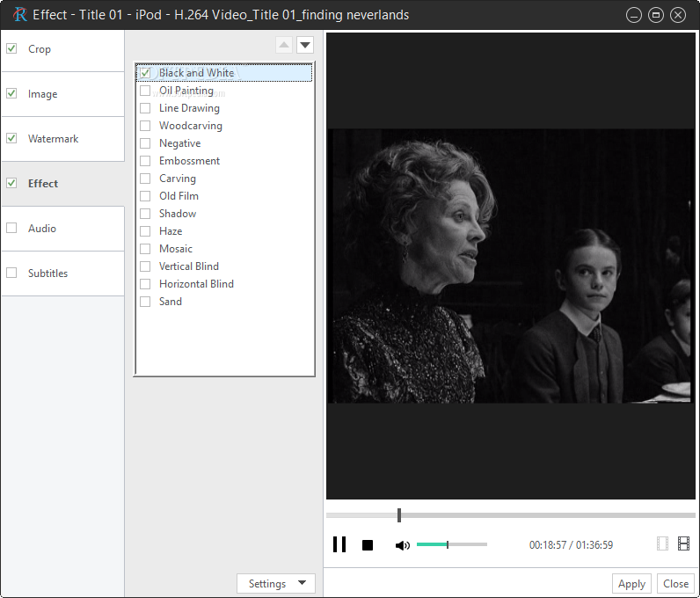Screen dimensions: 700x598
Task: Check the Sand effect box
Action: pyautogui.click(x=145, y=302)
